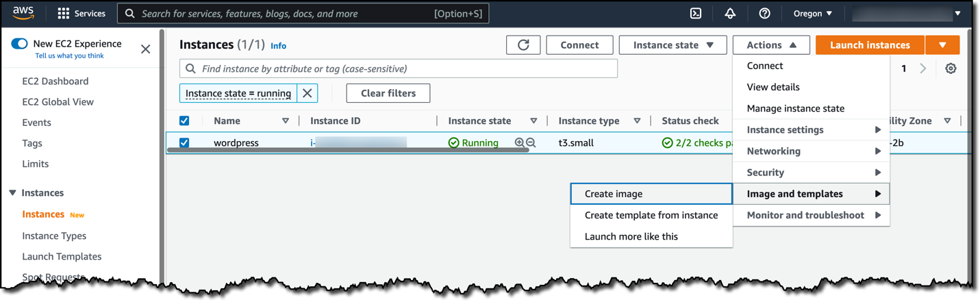This screenshot has height=302, width=980.
Task: Collapse the Actions dropdown menu
Action: (x=771, y=45)
